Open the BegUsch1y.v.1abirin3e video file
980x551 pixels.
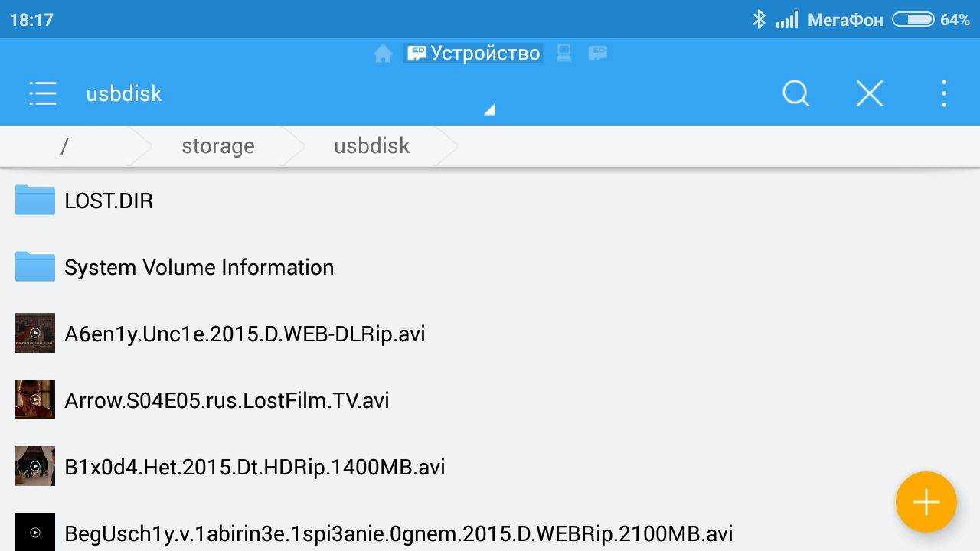pyautogui.click(x=490, y=531)
